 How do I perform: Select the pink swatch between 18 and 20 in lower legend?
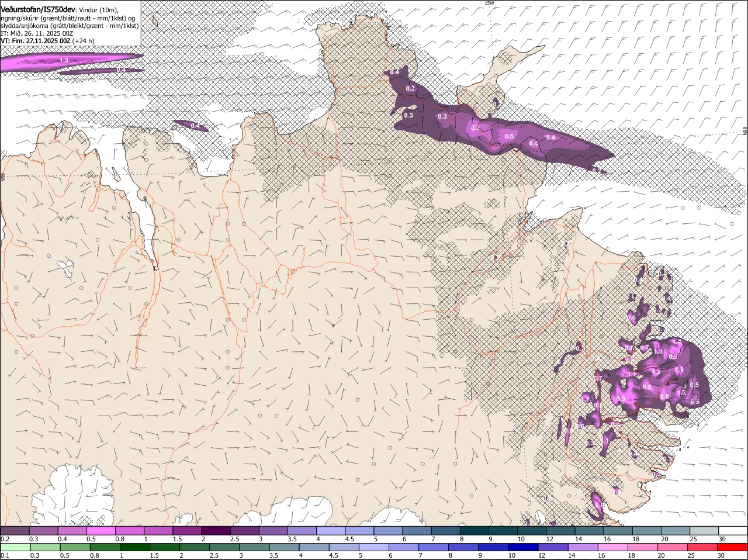tap(643, 548)
